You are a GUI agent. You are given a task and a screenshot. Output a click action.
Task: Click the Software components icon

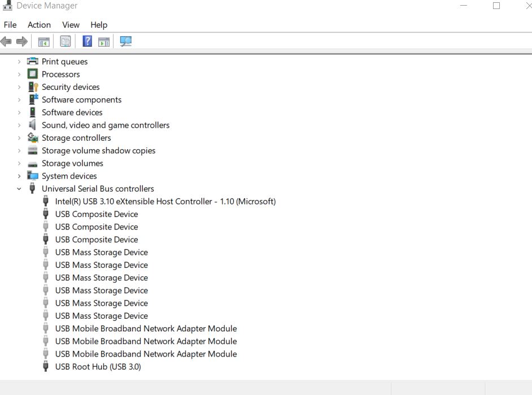pyautogui.click(x=33, y=99)
